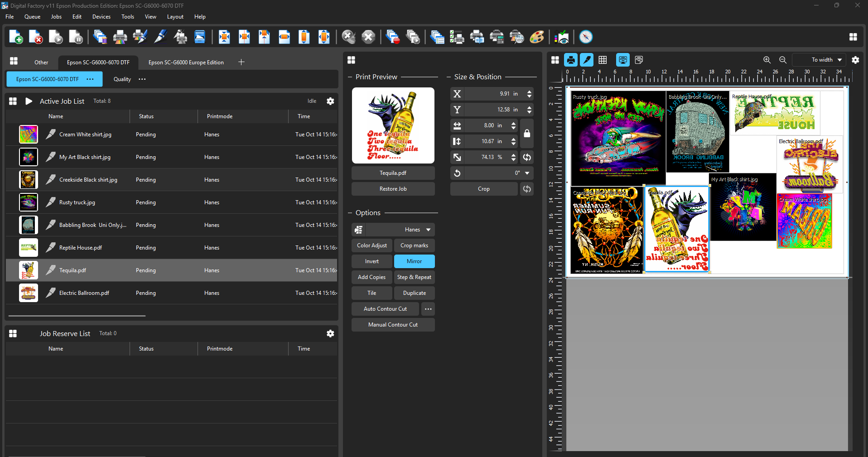Image resolution: width=868 pixels, height=457 pixels.
Task: Open the rotation angle dropdown
Action: pos(527,173)
